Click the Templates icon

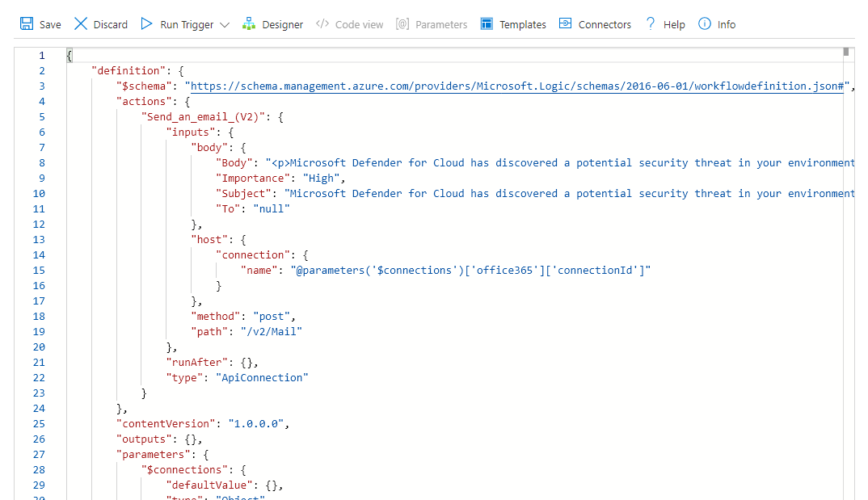tap(487, 24)
